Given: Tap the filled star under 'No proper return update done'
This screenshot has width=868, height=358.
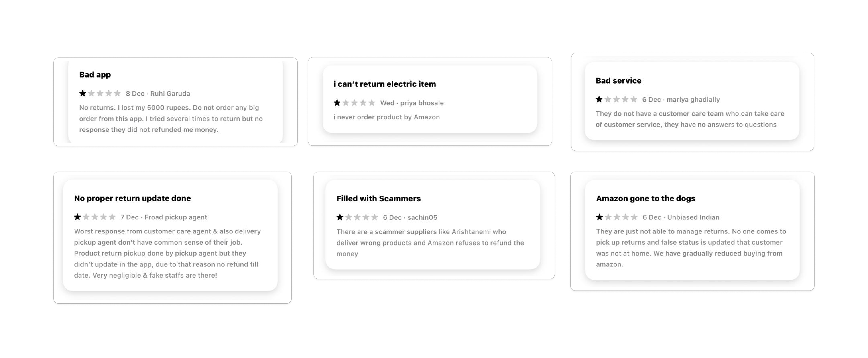Looking at the screenshot, I should 77,217.
